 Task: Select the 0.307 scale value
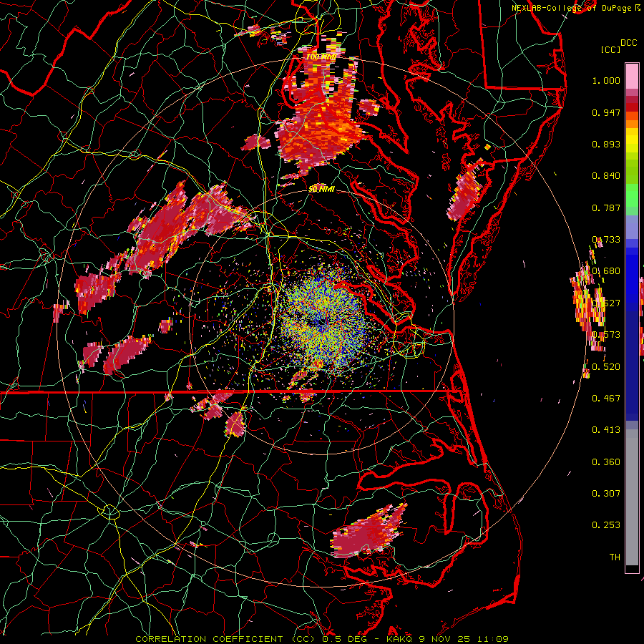[x=606, y=493]
